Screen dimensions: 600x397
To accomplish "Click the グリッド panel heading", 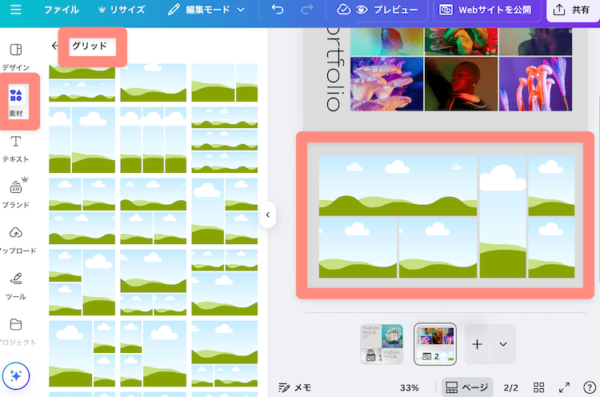I will click(x=90, y=46).
